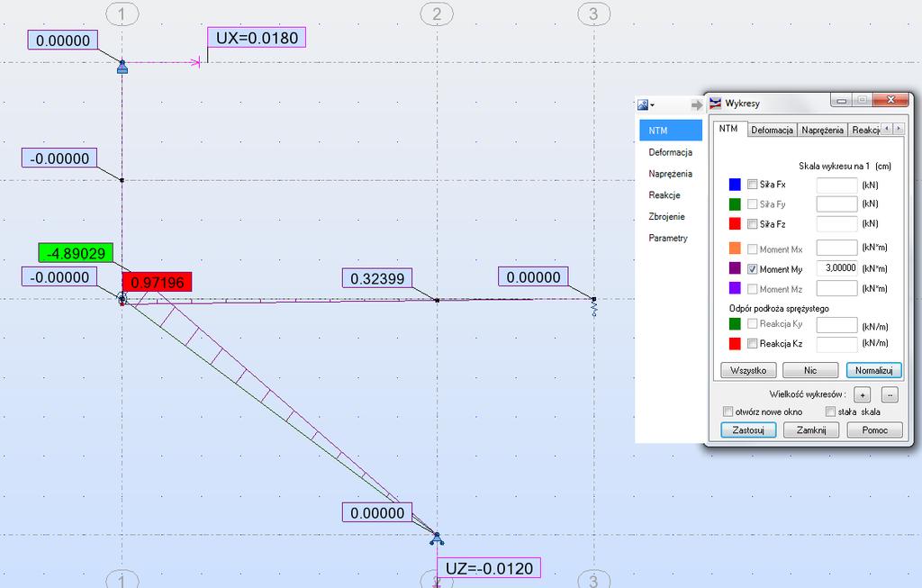Click grid axis bubble 1 at top
922x588 pixels.
coord(122,14)
